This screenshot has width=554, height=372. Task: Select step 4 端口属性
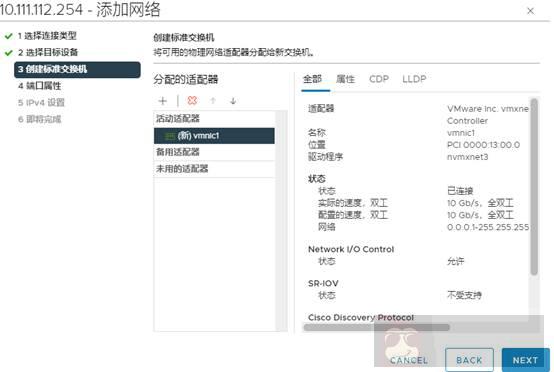(x=39, y=86)
